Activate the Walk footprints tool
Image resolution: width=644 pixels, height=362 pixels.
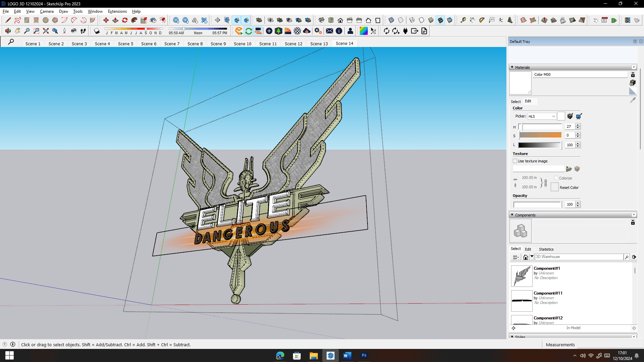83,31
